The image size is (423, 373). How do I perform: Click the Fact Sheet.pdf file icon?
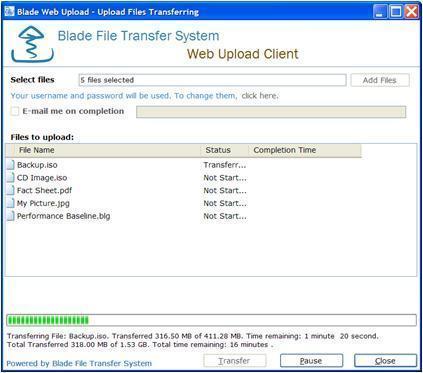point(11,190)
